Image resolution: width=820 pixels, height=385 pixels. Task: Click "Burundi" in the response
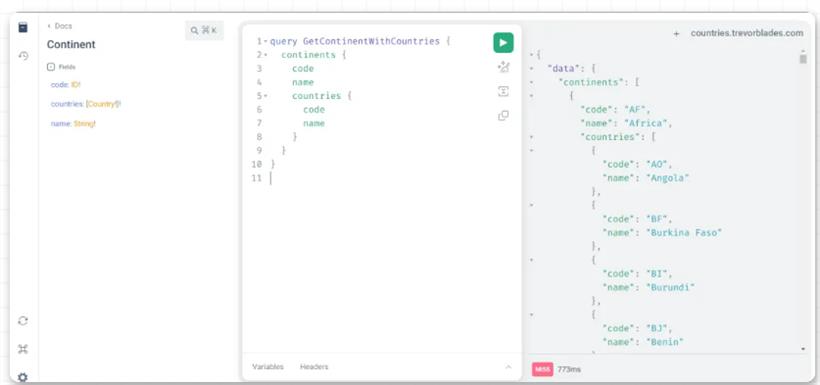click(670, 287)
